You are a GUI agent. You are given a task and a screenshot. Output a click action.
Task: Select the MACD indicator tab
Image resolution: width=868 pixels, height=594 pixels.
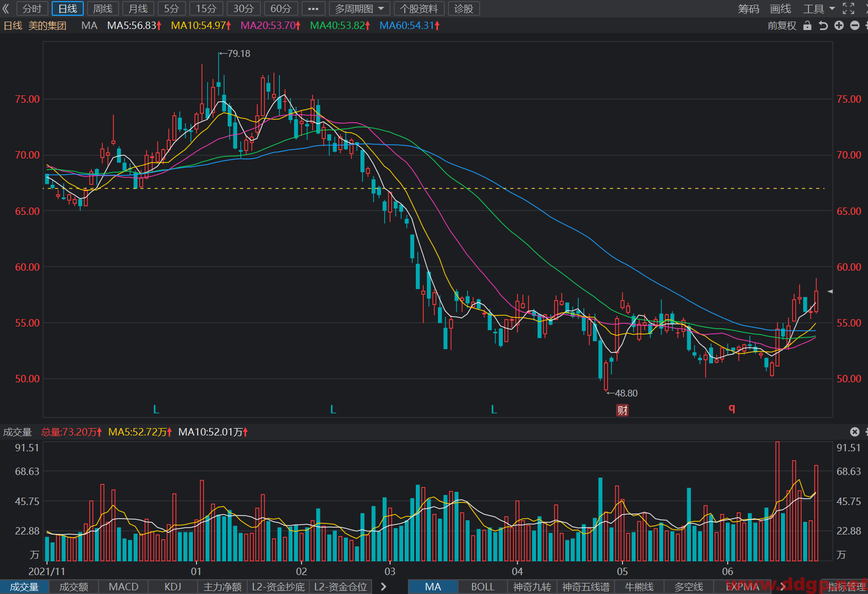[123, 587]
